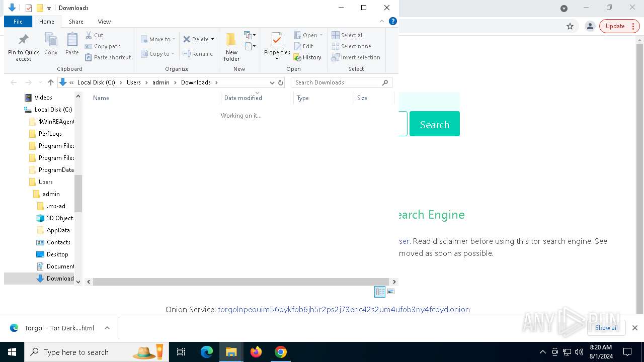The image size is (644, 362).
Task: Open the Delete options arrow
Action: point(212,39)
